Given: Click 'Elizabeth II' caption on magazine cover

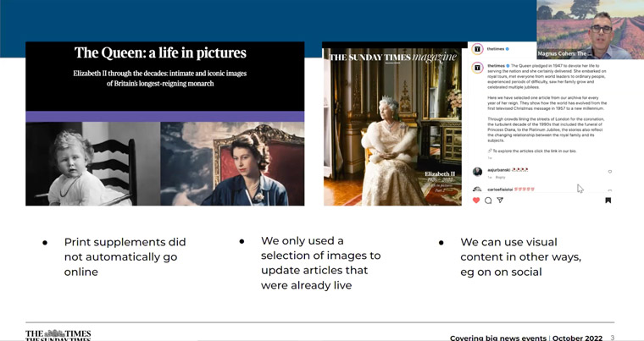Looking at the screenshot, I should pos(440,174).
